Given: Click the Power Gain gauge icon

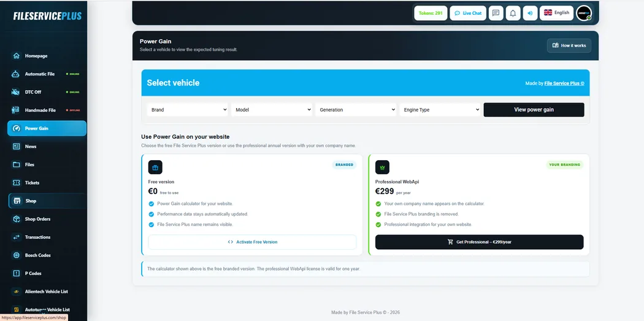Looking at the screenshot, I should [x=17, y=128].
